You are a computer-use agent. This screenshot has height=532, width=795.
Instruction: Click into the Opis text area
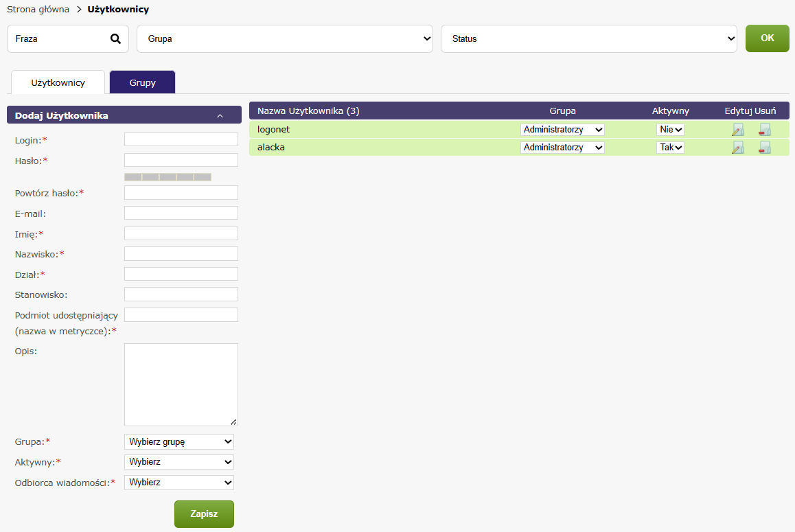(181, 384)
